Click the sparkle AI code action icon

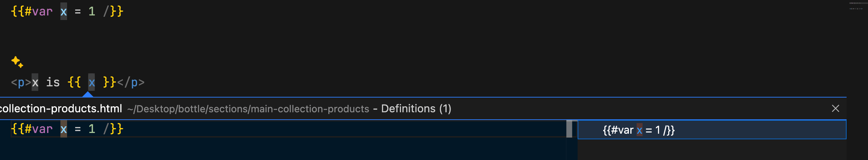(x=17, y=62)
